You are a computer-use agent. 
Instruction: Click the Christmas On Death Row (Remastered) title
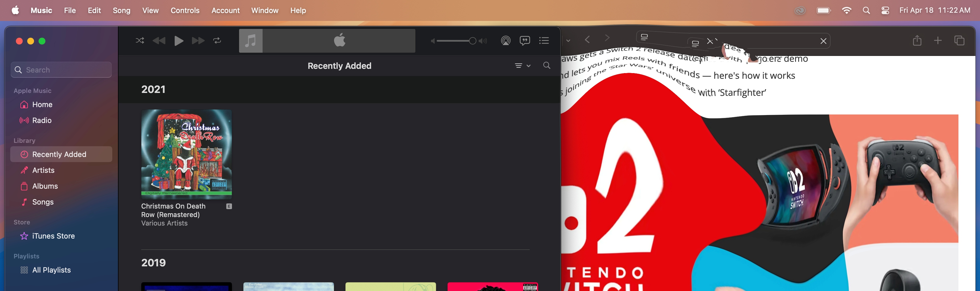[x=174, y=210]
